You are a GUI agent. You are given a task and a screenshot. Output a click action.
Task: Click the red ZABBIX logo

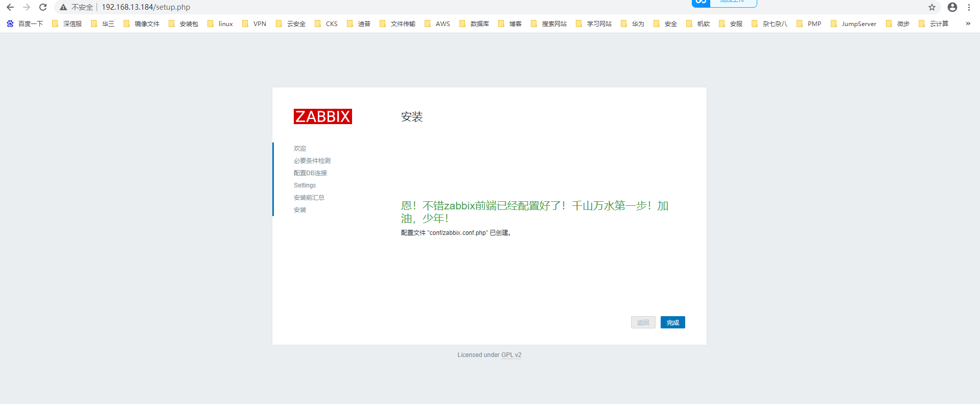pos(323,116)
